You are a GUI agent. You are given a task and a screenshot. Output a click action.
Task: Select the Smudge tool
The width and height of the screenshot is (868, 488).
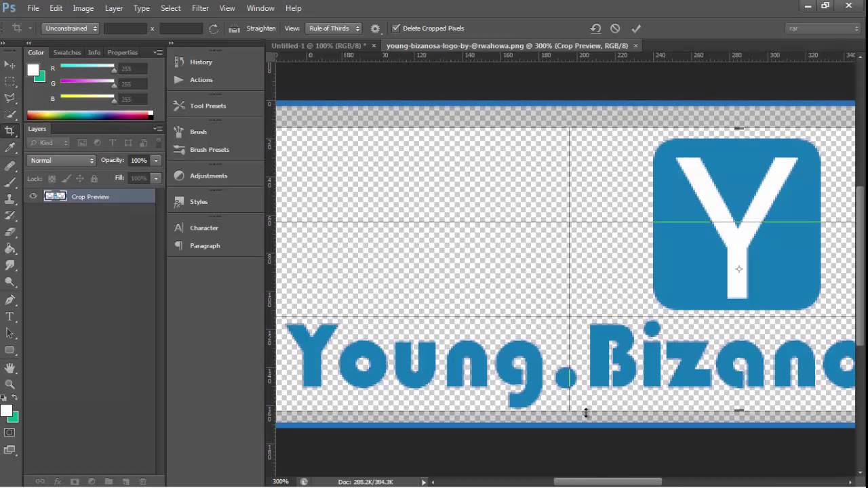tap(10, 266)
